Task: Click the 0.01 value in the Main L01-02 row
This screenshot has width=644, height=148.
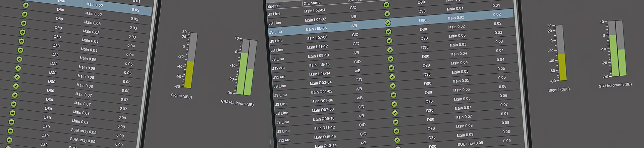Action: (496, 5)
